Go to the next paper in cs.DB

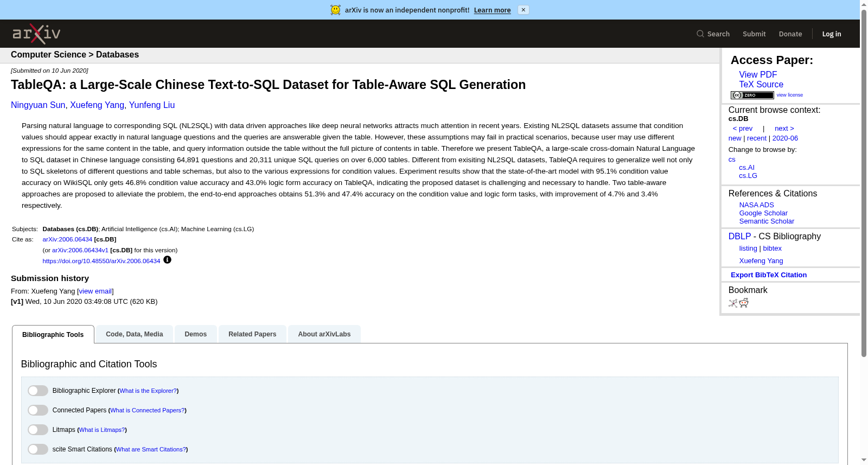(x=784, y=129)
